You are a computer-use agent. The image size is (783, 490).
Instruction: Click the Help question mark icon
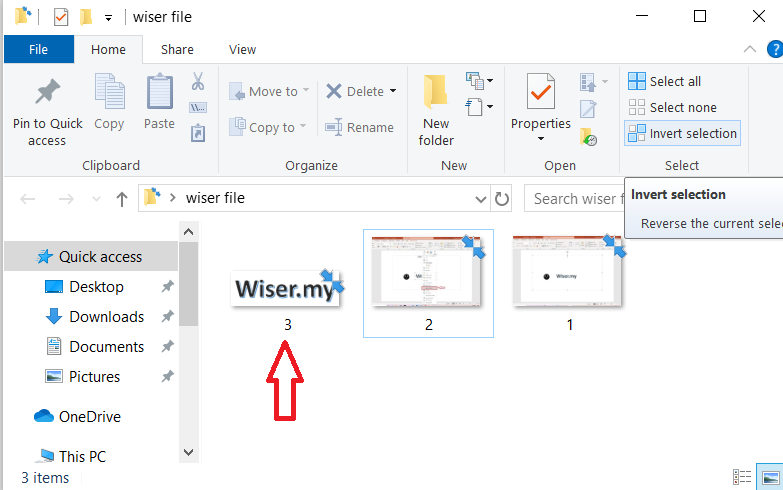click(x=775, y=49)
